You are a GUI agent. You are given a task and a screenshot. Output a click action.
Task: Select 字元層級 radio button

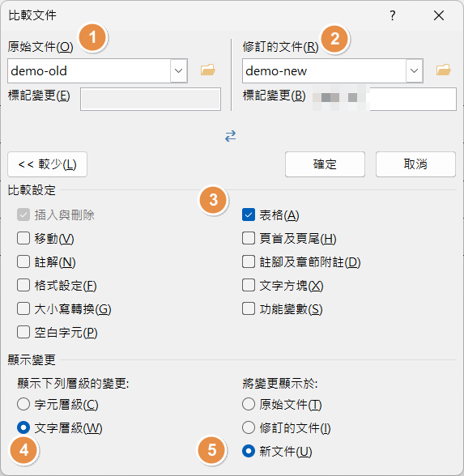[x=23, y=405]
